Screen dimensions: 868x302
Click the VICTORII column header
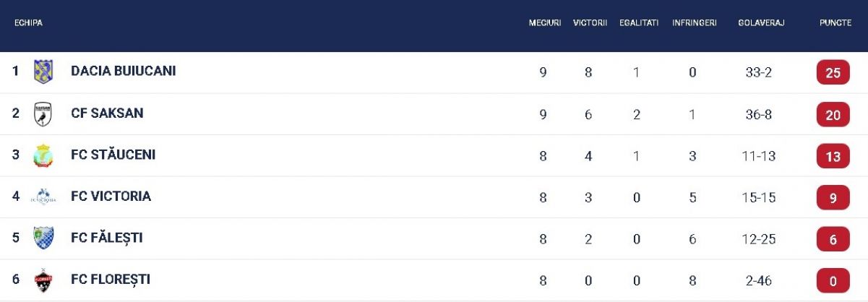(x=590, y=23)
